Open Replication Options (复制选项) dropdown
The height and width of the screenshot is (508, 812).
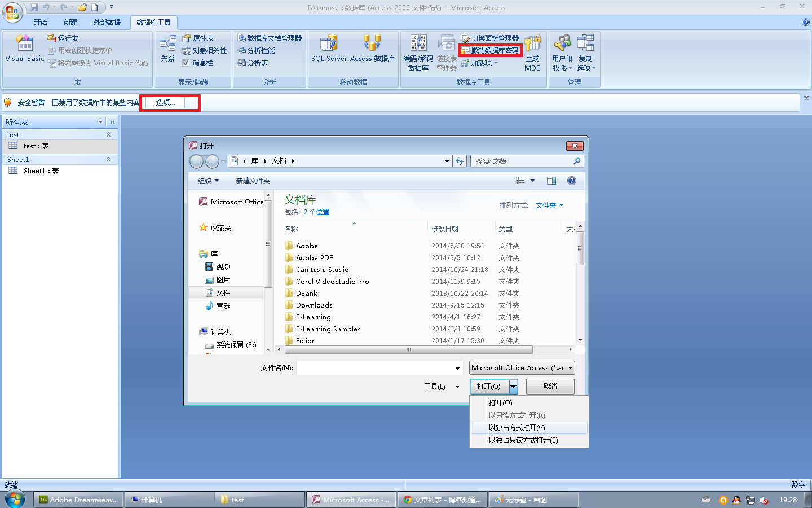586,52
